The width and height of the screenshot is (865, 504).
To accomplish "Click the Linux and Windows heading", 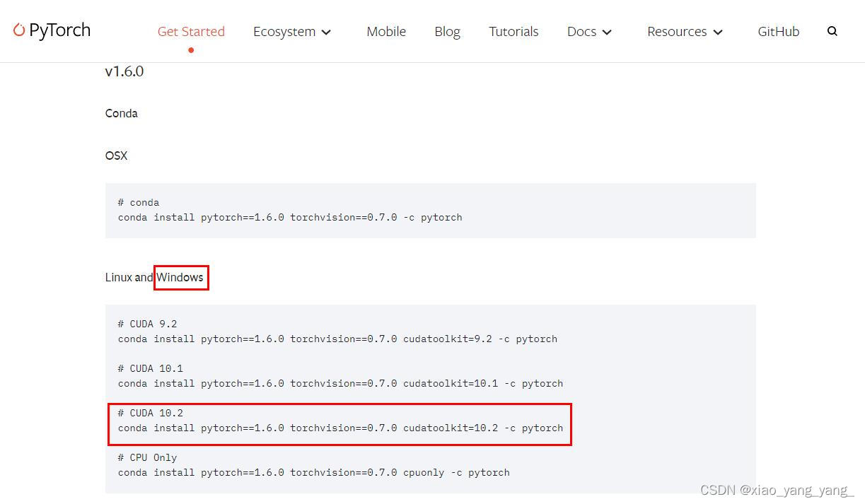I will [154, 277].
